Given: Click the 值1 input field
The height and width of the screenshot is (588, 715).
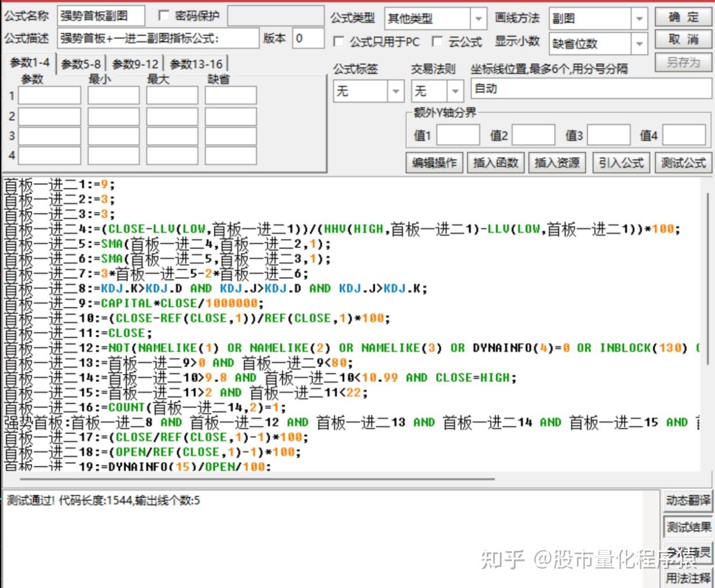Looking at the screenshot, I should click(458, 135).
